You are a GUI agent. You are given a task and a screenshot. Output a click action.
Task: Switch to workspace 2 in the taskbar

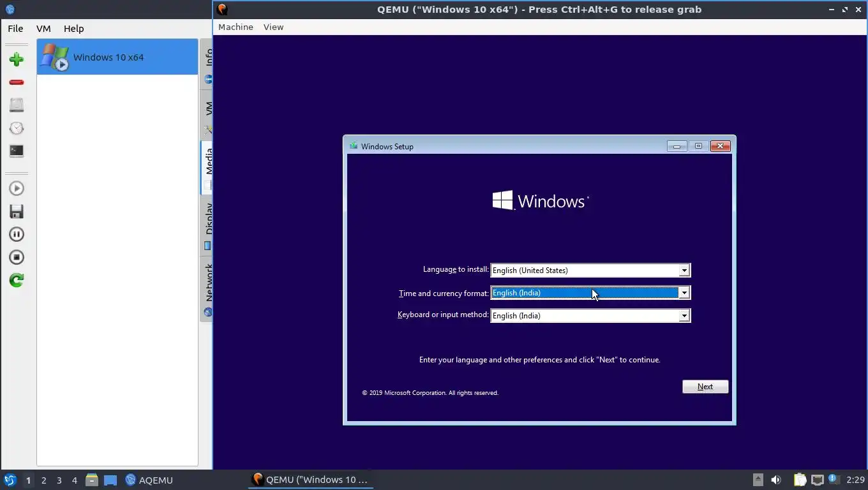(44, 480)
